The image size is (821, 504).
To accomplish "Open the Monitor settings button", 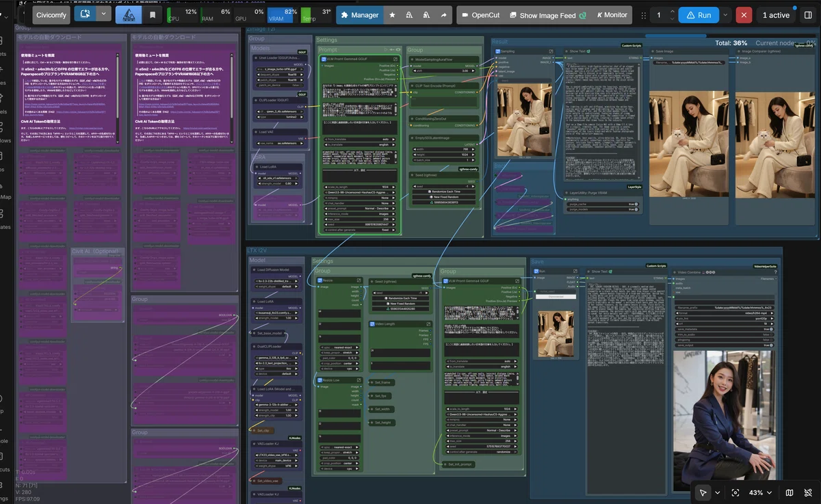I will [x=612, y=14].
